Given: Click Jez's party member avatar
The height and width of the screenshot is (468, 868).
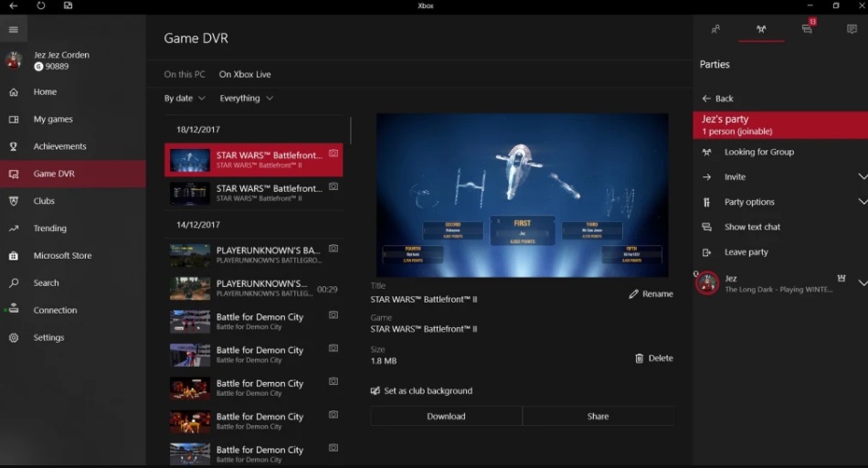Looking at the screenshot, I should point(707,283).
